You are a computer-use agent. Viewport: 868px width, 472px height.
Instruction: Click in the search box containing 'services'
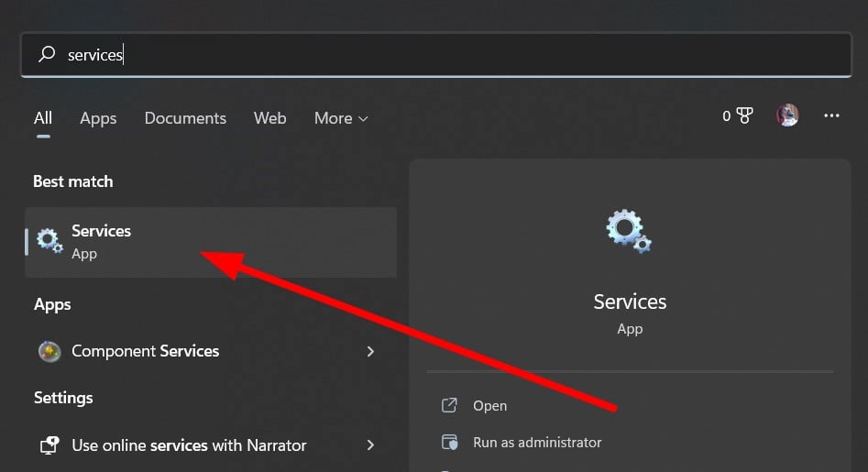(x=435, y=55)
